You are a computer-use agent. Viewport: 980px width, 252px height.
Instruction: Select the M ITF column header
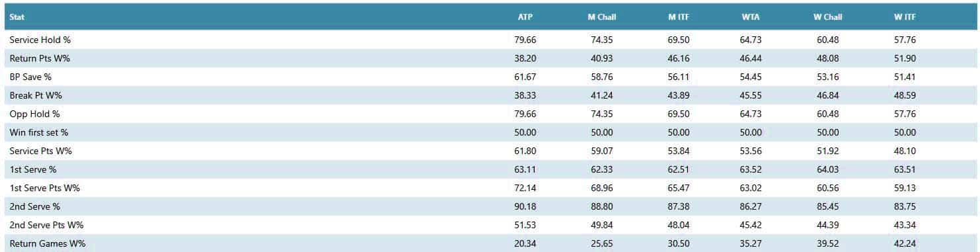tap(679, 17)
